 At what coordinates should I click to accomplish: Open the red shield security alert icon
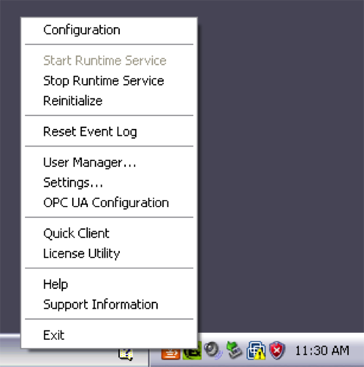pos(277,351)
